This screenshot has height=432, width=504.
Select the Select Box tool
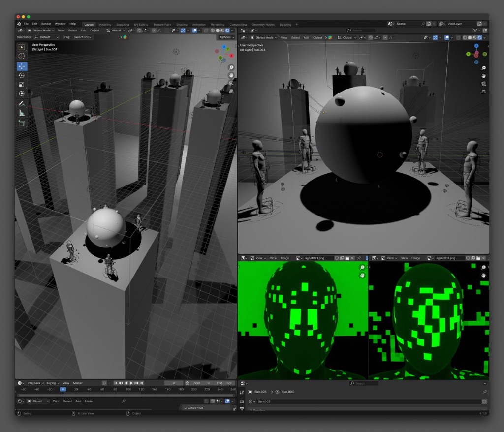(22, 47)
